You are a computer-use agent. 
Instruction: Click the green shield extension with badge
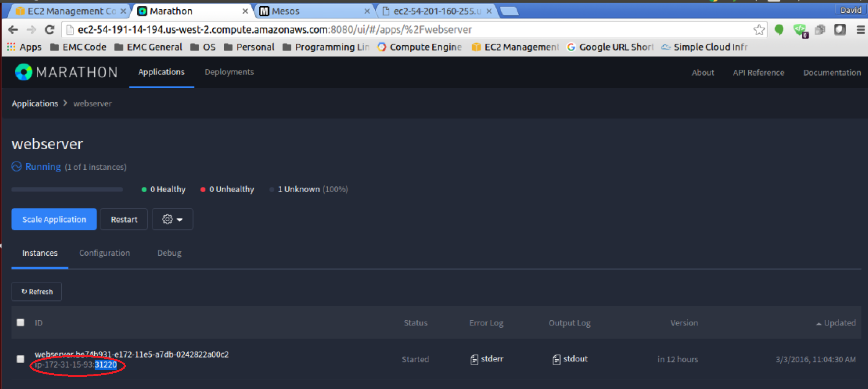pos(800,30)
